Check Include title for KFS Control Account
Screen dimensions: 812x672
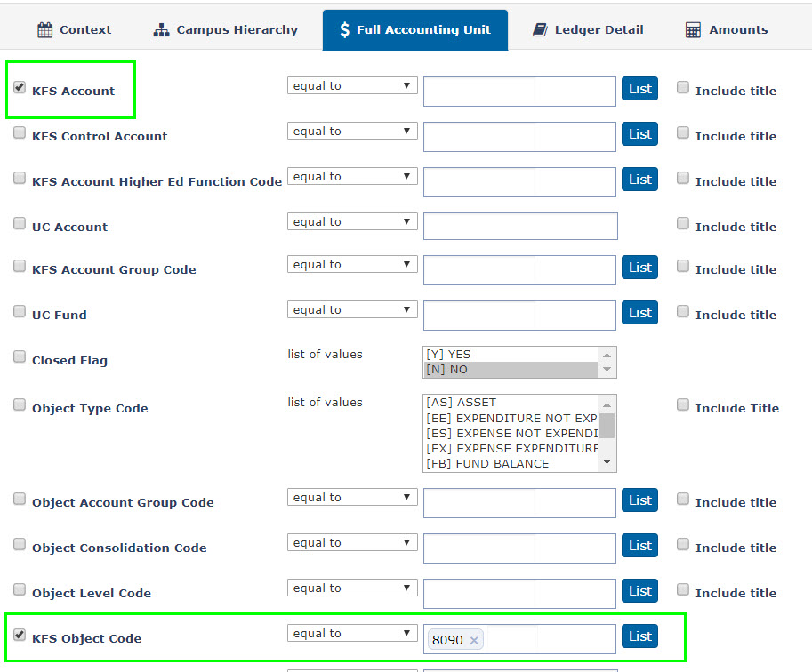coord(683,133)
